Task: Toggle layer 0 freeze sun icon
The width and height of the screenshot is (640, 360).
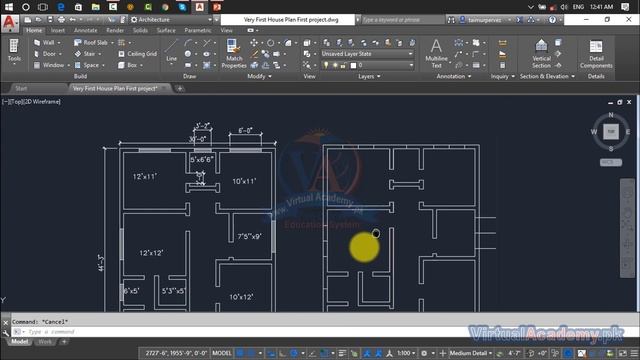Action: pyautogui.click(x=335, y=65)
